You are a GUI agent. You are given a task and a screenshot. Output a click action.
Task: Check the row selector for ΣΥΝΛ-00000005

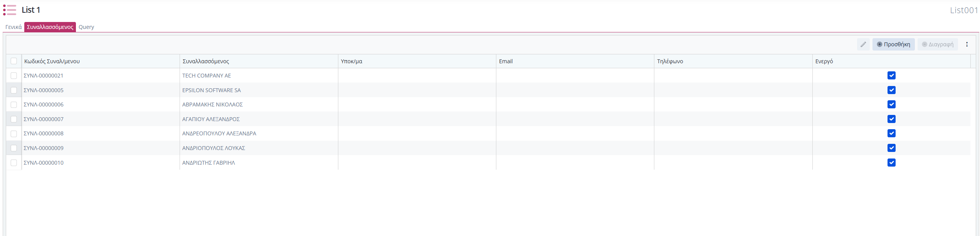coord(14,90)
